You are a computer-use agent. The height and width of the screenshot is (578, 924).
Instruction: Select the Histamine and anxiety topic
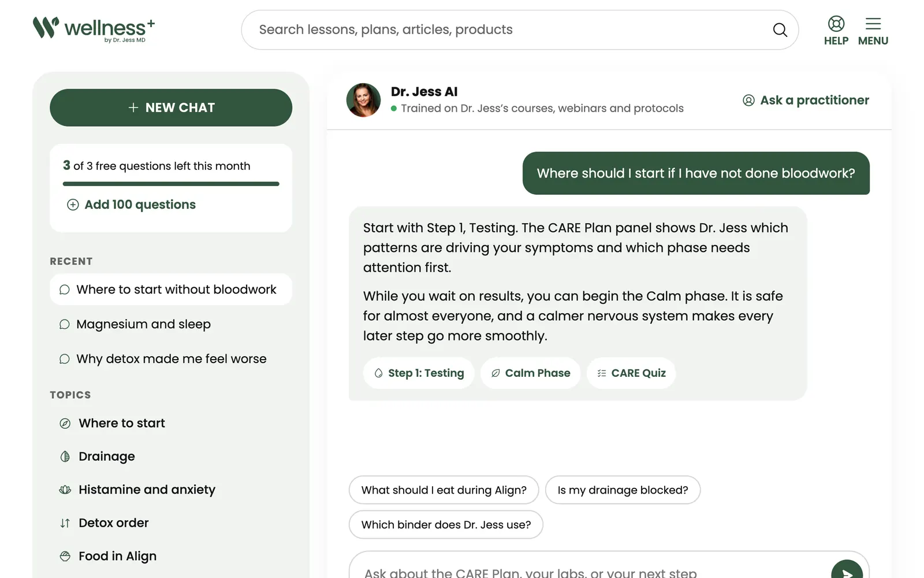click(171, 490)
